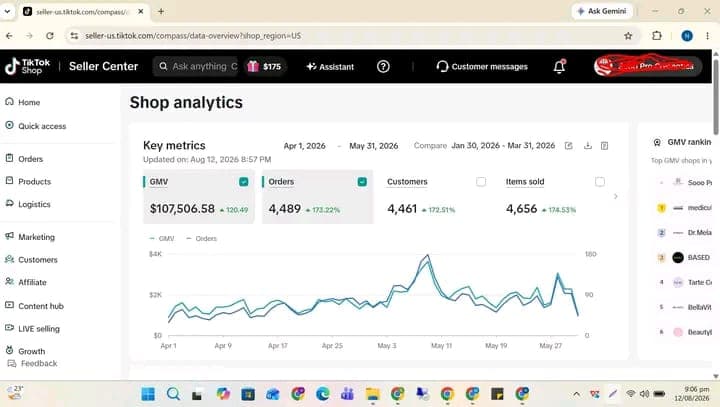720x407 pixels.
Task: Bookmark this page with the star icon
Action: 628,36
